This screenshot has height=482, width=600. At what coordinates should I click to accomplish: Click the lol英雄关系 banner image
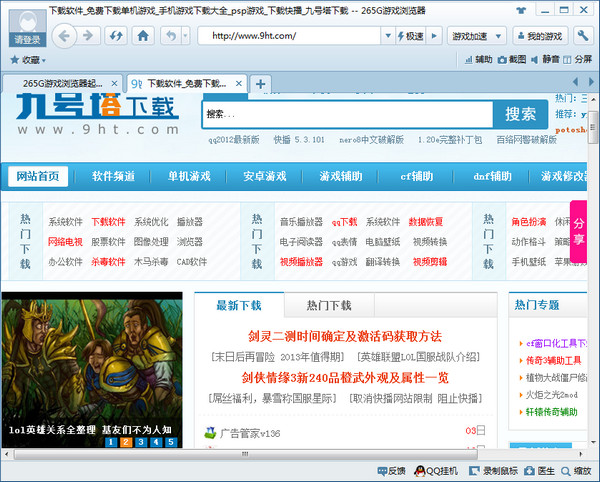click(92, 370)
